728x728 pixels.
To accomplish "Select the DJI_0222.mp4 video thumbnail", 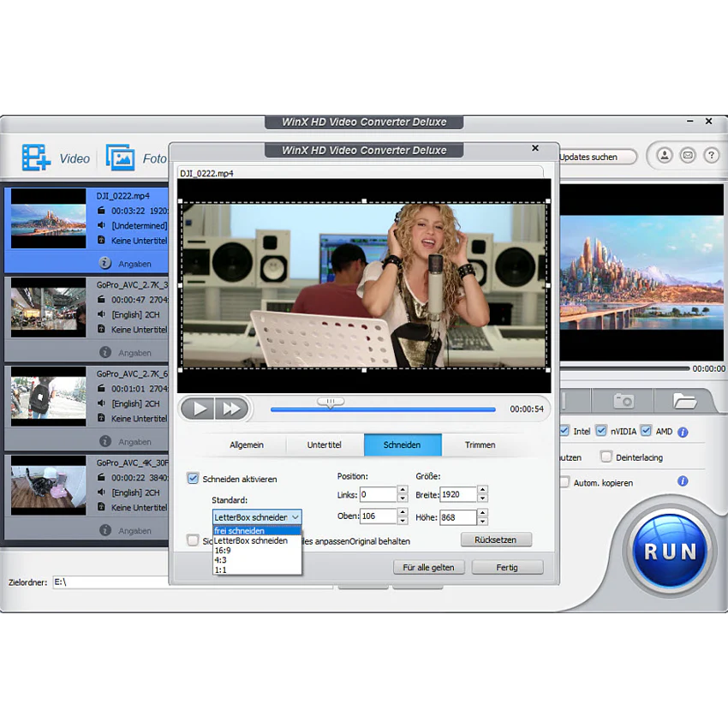I will click(x=48, y=218).
